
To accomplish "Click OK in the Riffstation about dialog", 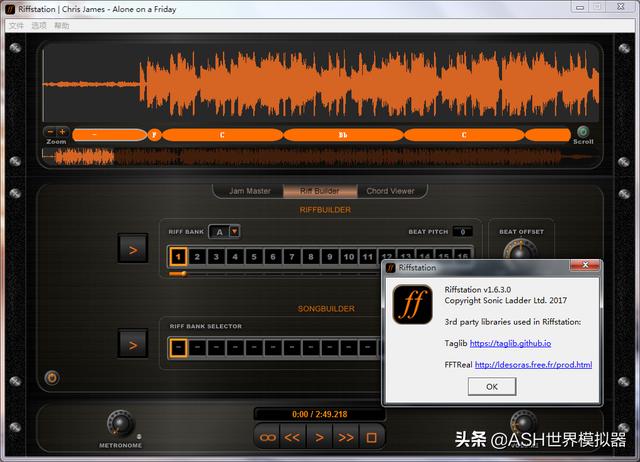I will tap(492, 386).
